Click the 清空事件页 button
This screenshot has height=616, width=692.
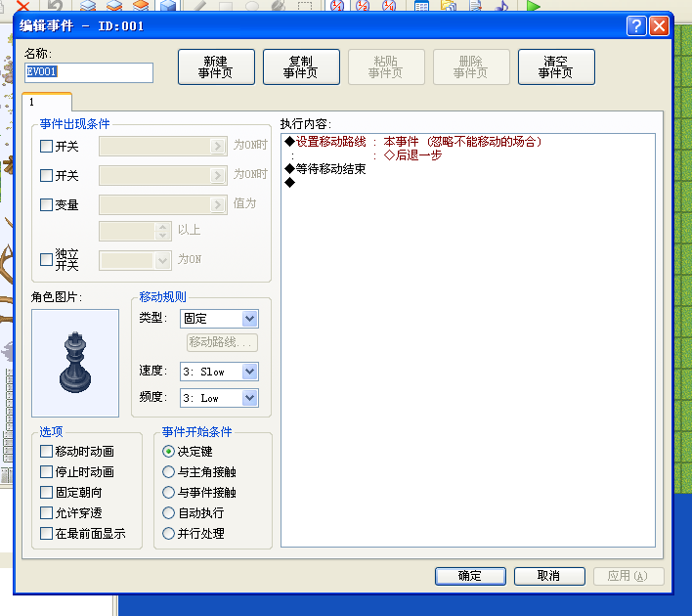click(556, 66)
